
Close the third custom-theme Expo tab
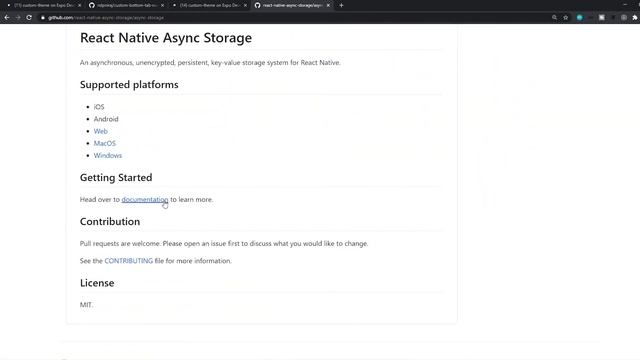(x=245, y=5)
